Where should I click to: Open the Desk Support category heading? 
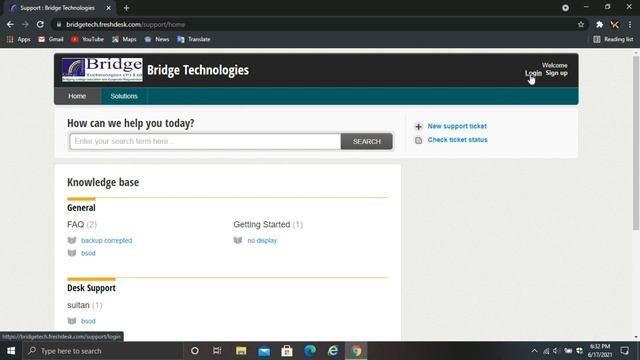(91, 288)
